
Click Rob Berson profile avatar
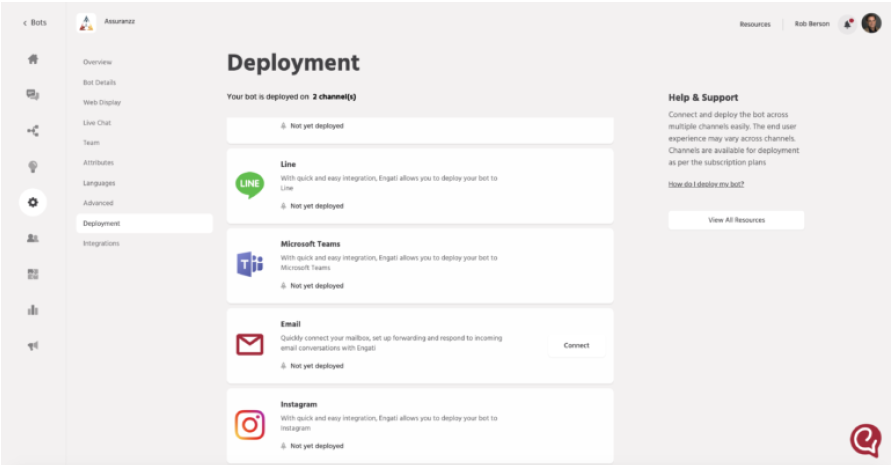pos(871,24)
